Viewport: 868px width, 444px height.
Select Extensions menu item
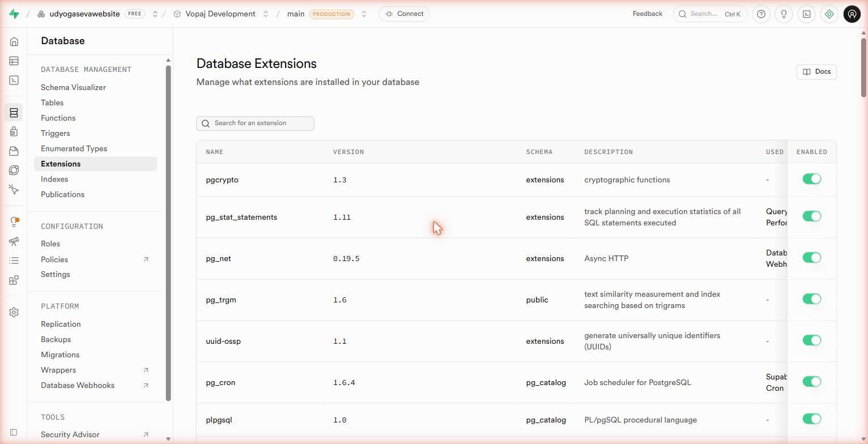[x=95, y=164]
